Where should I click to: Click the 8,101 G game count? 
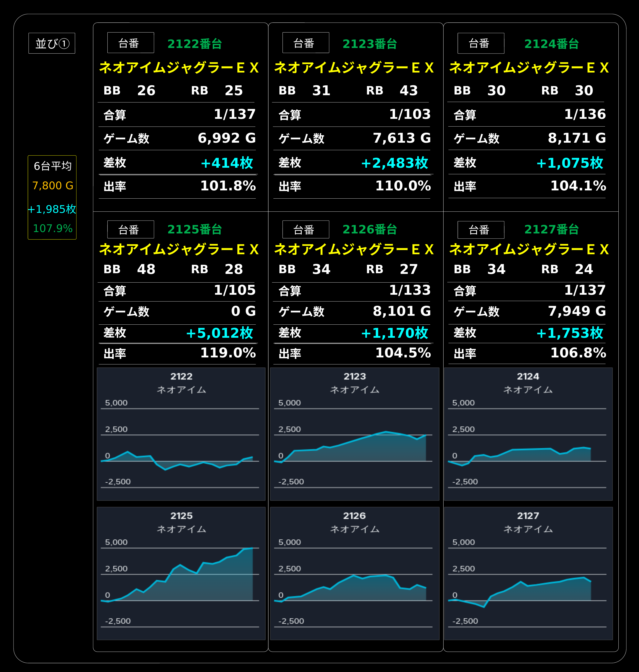tap(402, 311)
